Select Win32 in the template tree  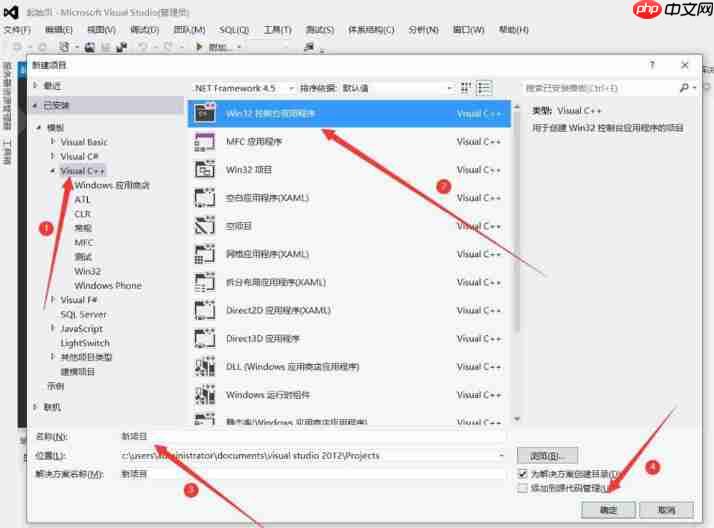click(87, 271)
